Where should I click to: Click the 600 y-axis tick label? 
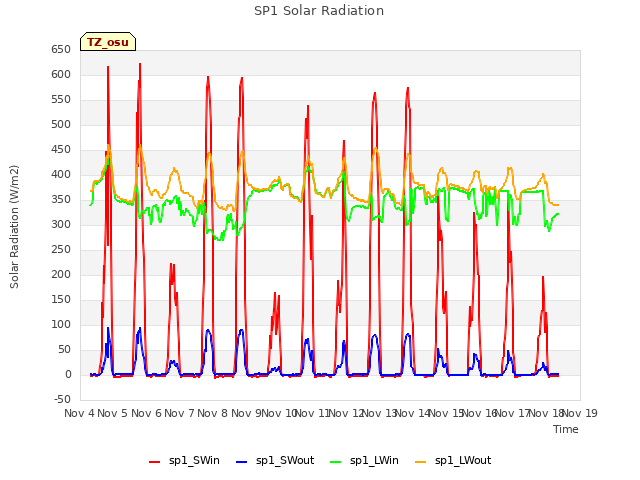pos(61,75)
